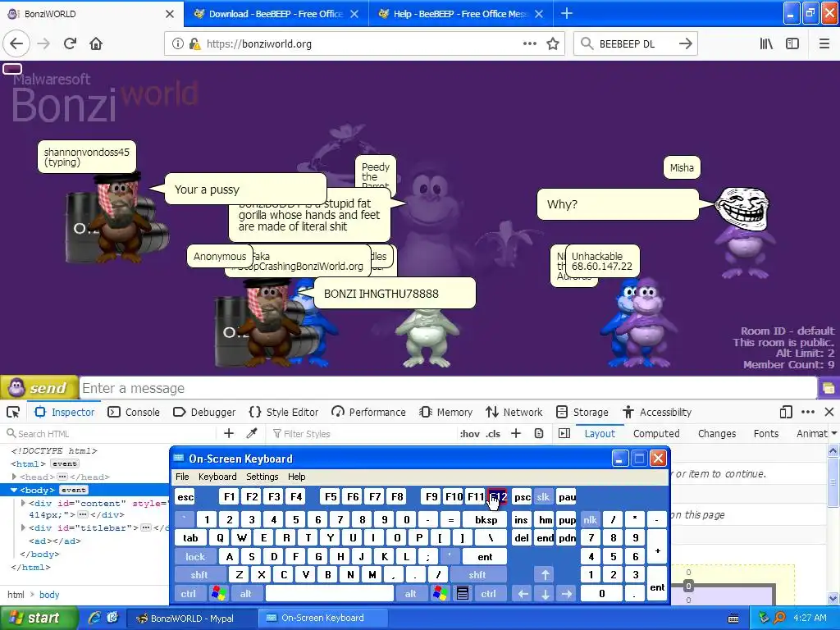Screen dimensions: 840x630
Task: Toggle the lock key on keyboard
Action: (195, 557)
